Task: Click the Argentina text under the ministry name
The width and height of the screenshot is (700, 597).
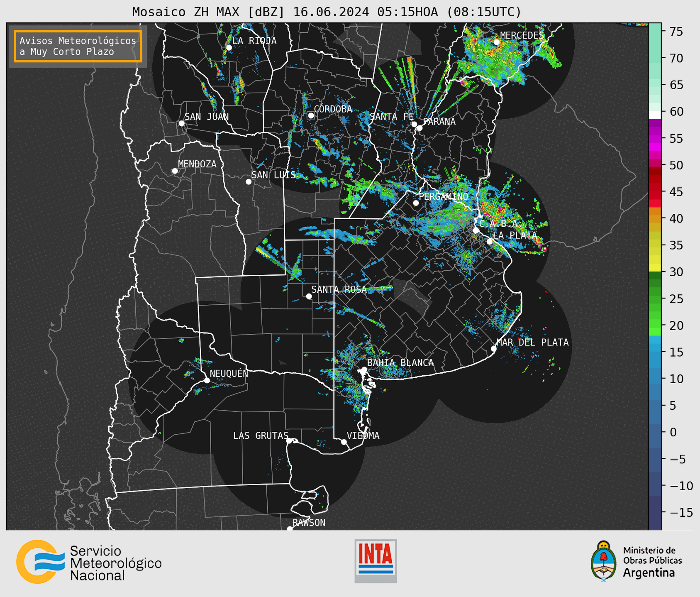Action: [x=649, y=573]
